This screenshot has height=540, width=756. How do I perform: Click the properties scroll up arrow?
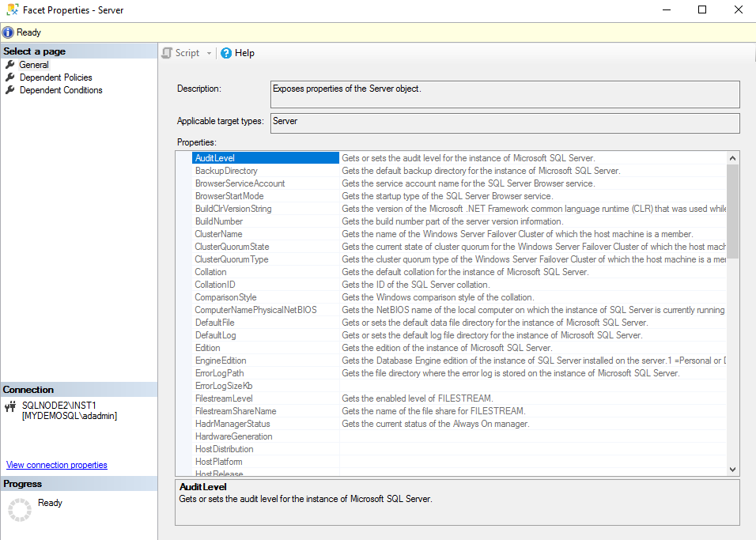[x=732, y=158]
